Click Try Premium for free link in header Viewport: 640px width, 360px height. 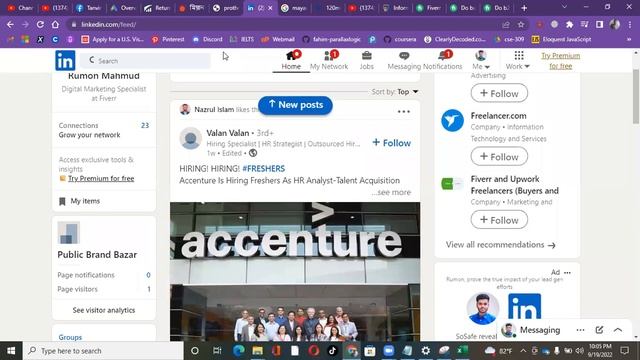(560, 60)
